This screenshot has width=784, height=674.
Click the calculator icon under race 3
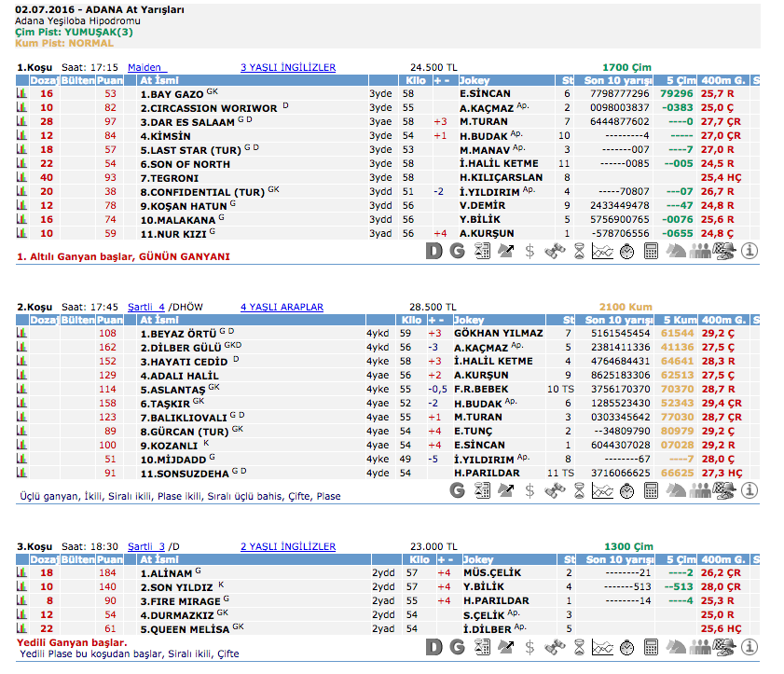click(x=652, y=647)
